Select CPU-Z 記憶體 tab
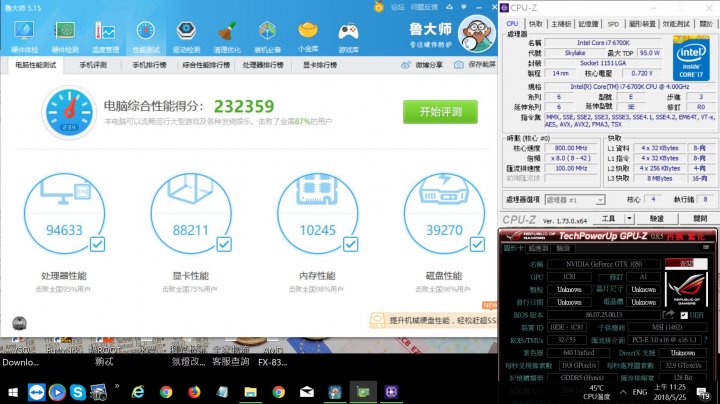Image resolution: width=720 pixels, height=404 pixels. point(588,24)
